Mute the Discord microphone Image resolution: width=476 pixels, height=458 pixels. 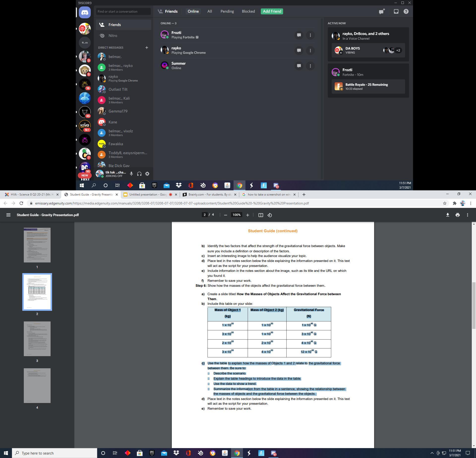click(x=131, y=174)
